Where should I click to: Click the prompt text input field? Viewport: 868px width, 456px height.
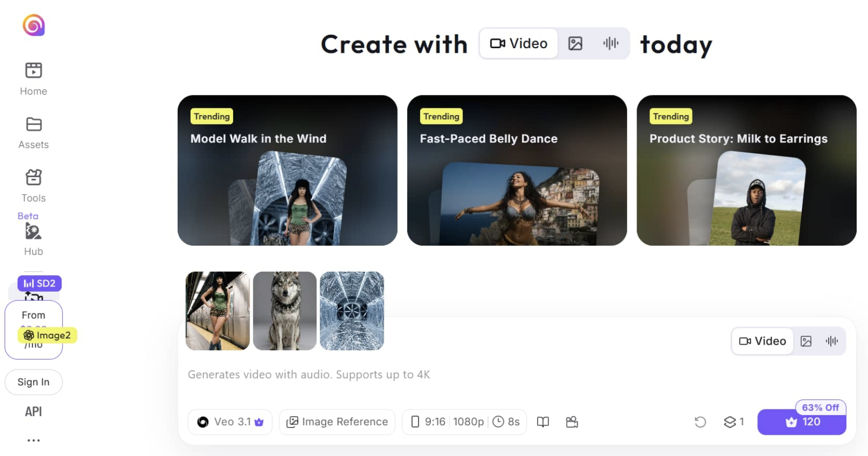(517, 375)
